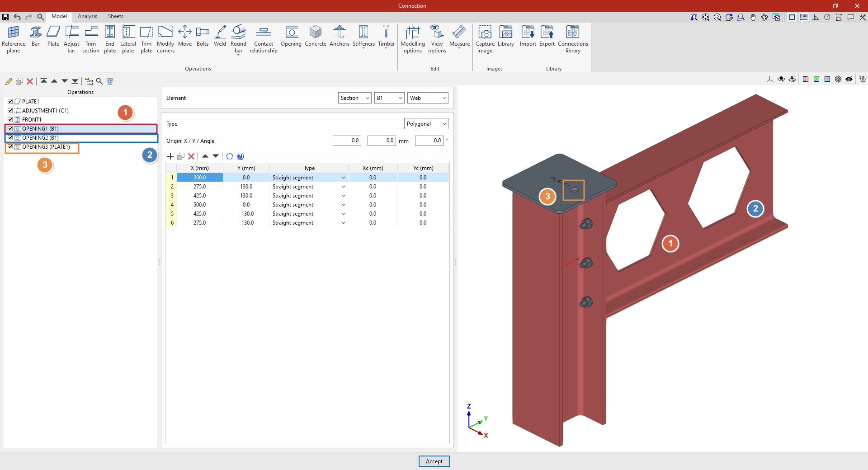Switch to the Analysis tab

[87, 16]
